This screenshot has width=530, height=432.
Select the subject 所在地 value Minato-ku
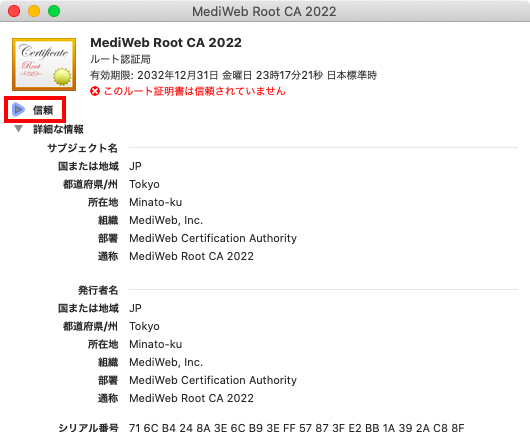pyautogui.click(x=155, y=202)
